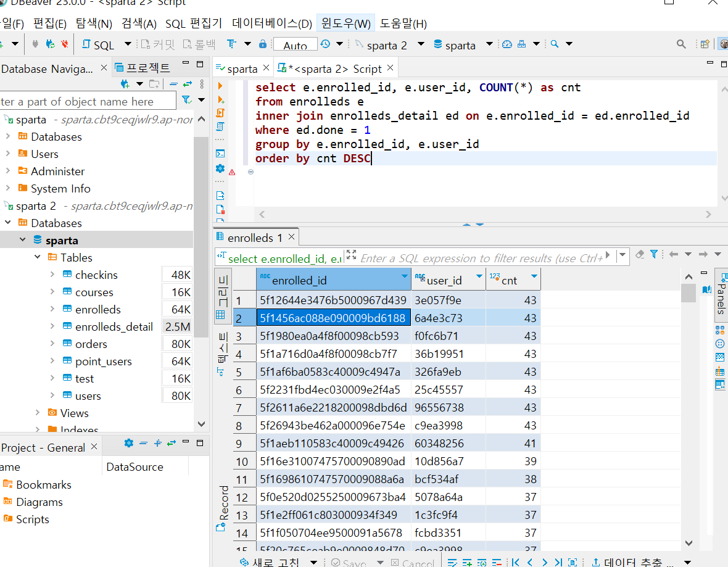Screen dimensions: 728x567
Task: Click the results grid vertical scrollbar
Action: pos(689,293)
